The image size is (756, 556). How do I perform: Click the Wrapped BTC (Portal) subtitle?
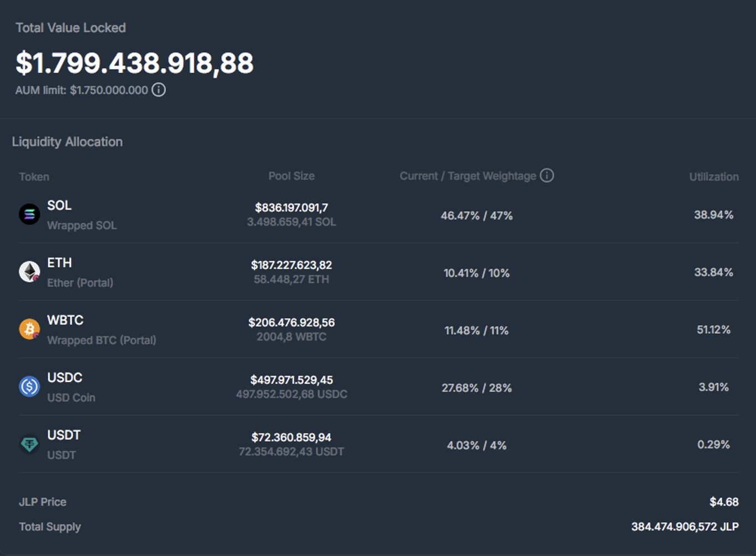click(x=102, y=340)
